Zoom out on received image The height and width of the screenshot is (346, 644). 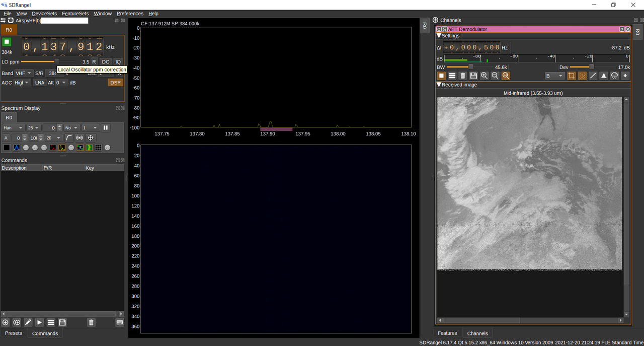coord(495,76)
